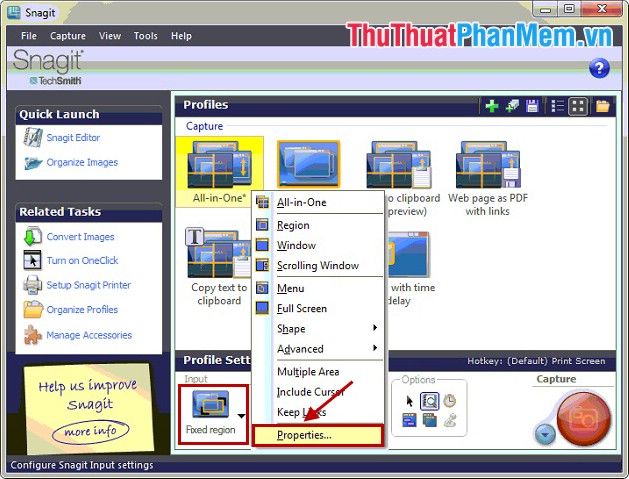The width and height of the screenshot is (629, 479).
Task: Open Properties from input menu
Action: [318, 435]
